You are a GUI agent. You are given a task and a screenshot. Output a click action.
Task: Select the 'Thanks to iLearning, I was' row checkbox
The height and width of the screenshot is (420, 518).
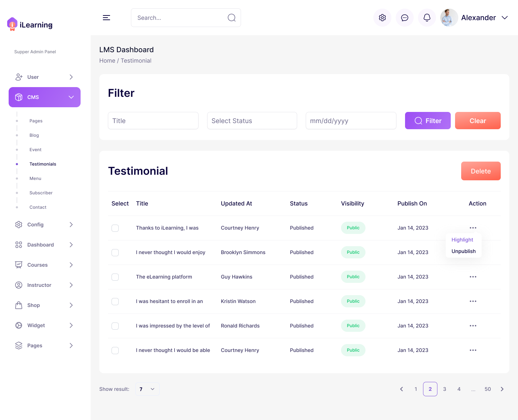115,228
